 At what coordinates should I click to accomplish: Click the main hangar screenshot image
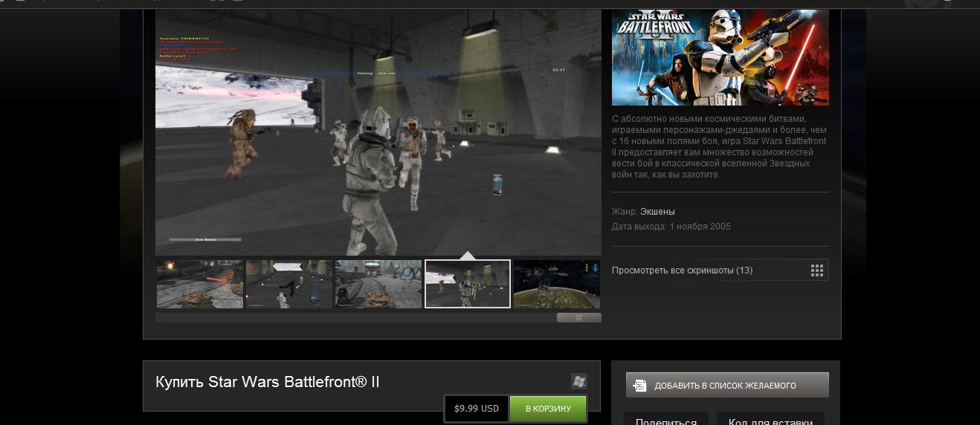coord(378,134)
